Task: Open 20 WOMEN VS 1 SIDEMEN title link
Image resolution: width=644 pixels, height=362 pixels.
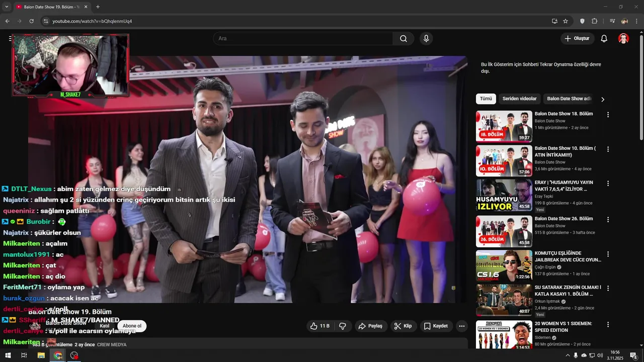Action: (563, 327)
